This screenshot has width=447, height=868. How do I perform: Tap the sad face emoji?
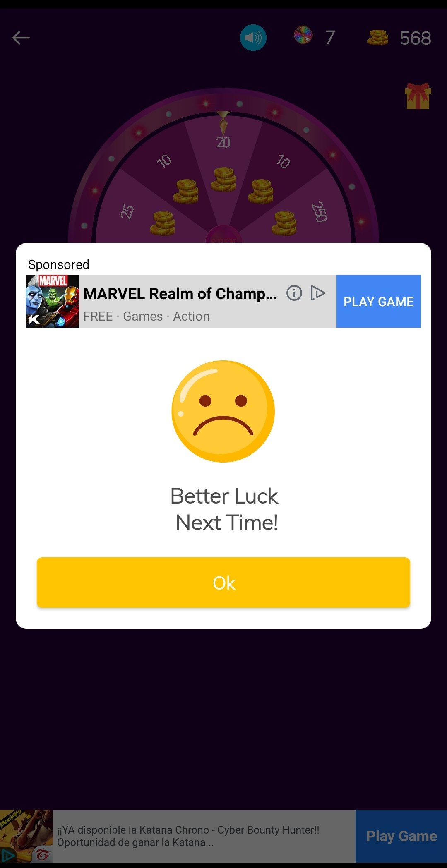[223, 411]
